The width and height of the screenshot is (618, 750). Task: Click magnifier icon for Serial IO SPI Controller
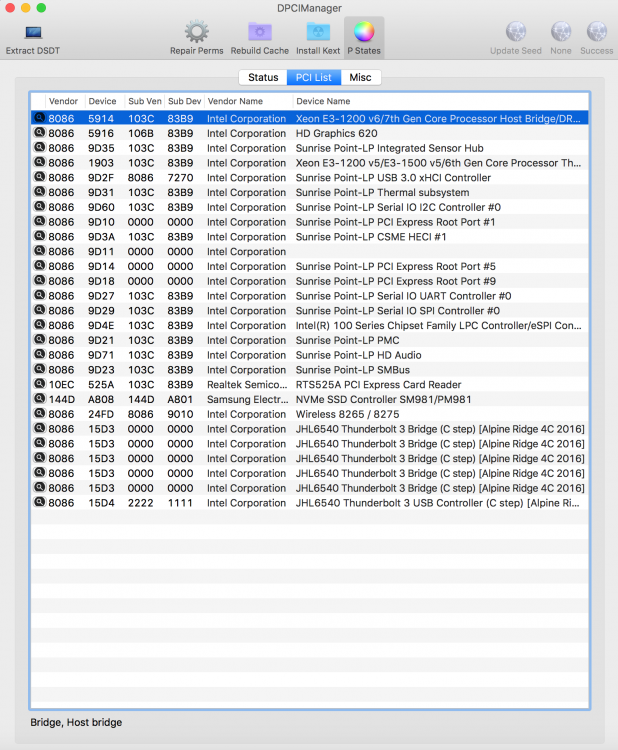[39, 311]
